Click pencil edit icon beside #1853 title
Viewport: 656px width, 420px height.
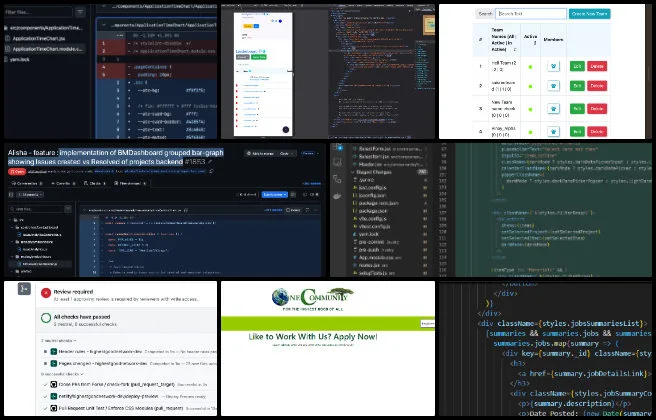pyautogui.click(x=210, y=162)
